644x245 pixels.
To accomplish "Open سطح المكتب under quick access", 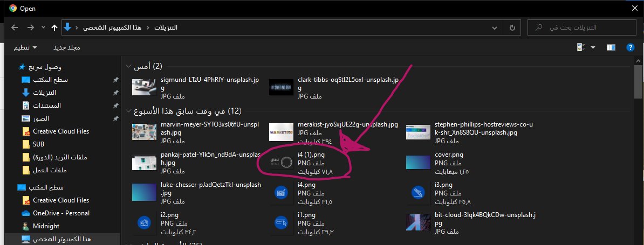I will coord(44,80).
